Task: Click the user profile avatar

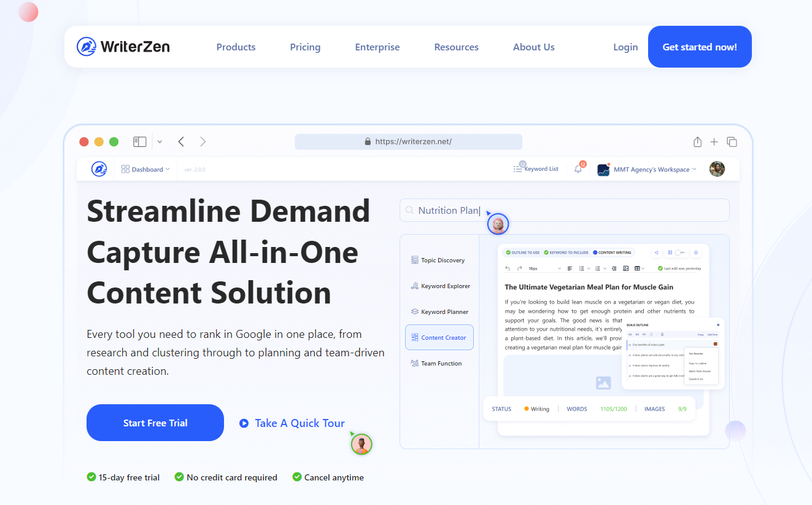Action: (x=717, y=169)
